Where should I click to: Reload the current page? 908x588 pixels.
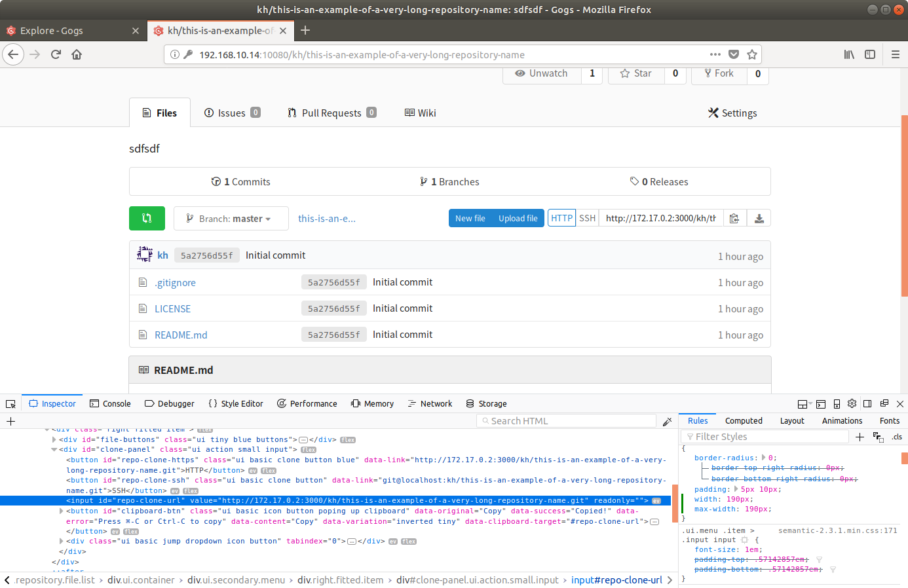(x=56, y=54)
